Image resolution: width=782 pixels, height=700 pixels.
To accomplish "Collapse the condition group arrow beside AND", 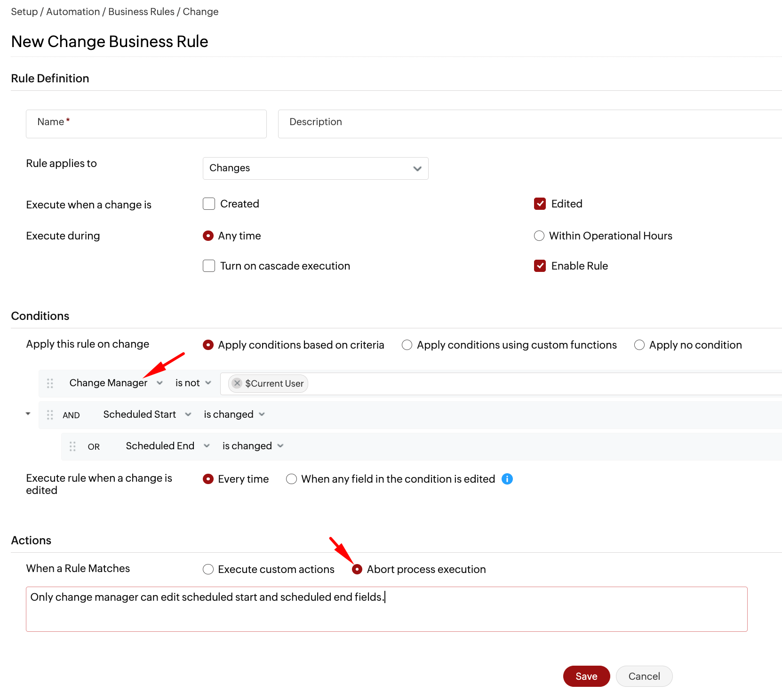I will coord(28,414).
